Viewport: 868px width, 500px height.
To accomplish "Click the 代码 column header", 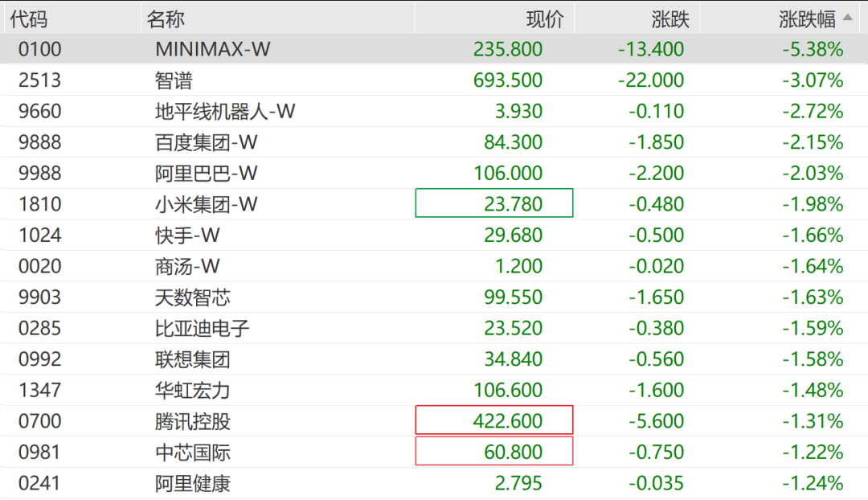I will click(x=29, y=18).
